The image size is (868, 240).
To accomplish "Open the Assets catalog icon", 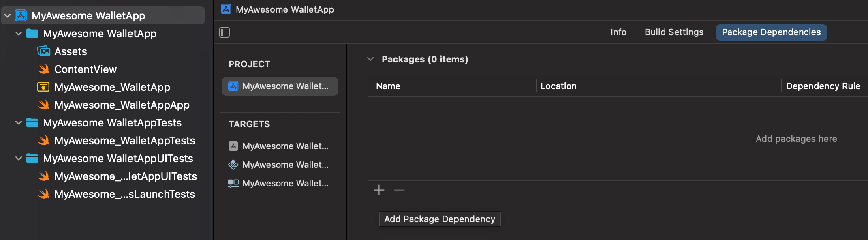I will pyautogui.click(x=43, y=51).
